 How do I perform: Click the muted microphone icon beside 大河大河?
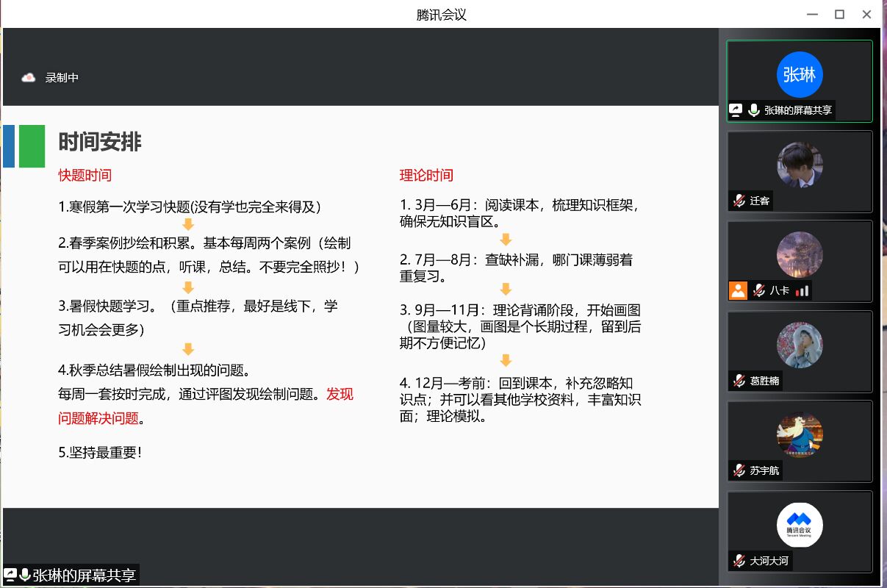[739, 561]
